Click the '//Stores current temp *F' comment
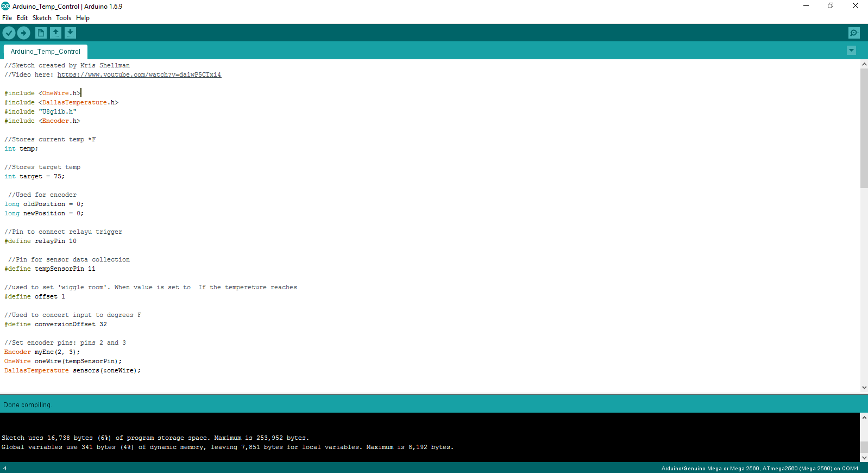868x473 pixels. [x=50, y=140]
